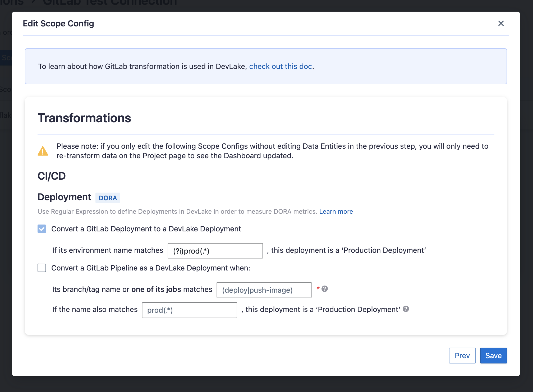Screen dimensions: 533x392
Task: Click the CI/CD section heading
Action: (x=52, y=176)
